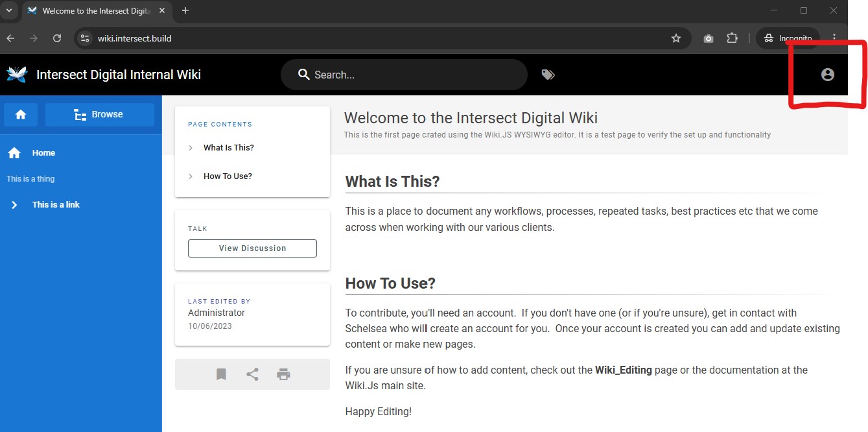Click into the Search input field
Image resolution: width=868 pixels, height=432 pixels.
415,75
